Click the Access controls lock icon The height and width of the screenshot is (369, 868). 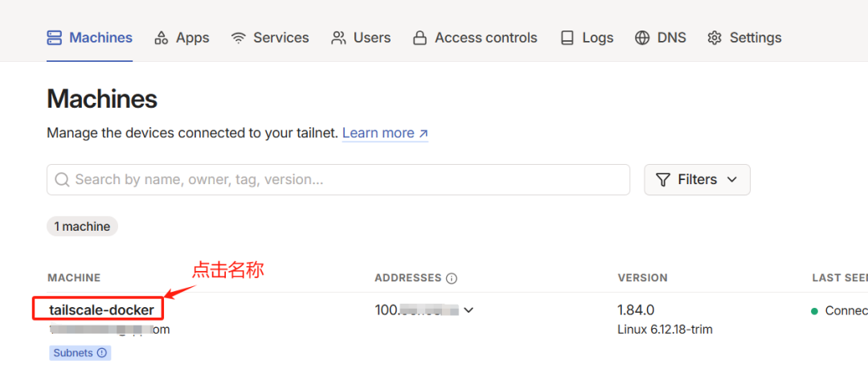click(x=420, y=38)
